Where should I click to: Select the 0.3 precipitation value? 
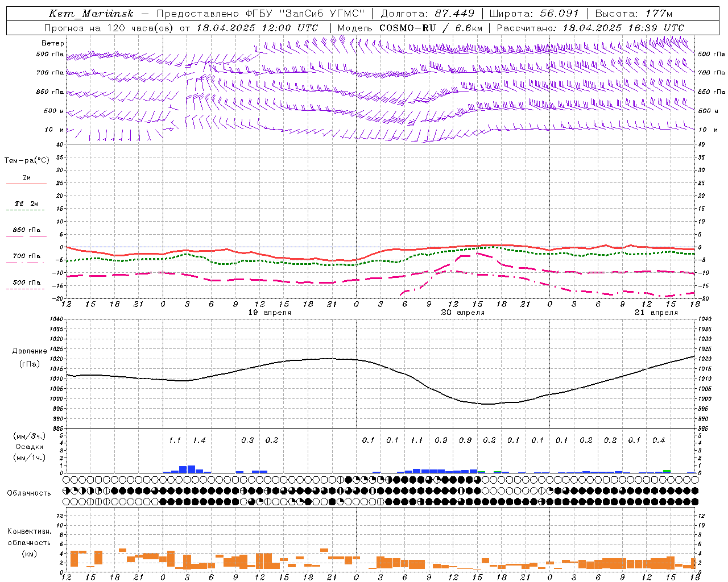pos(247,440)
